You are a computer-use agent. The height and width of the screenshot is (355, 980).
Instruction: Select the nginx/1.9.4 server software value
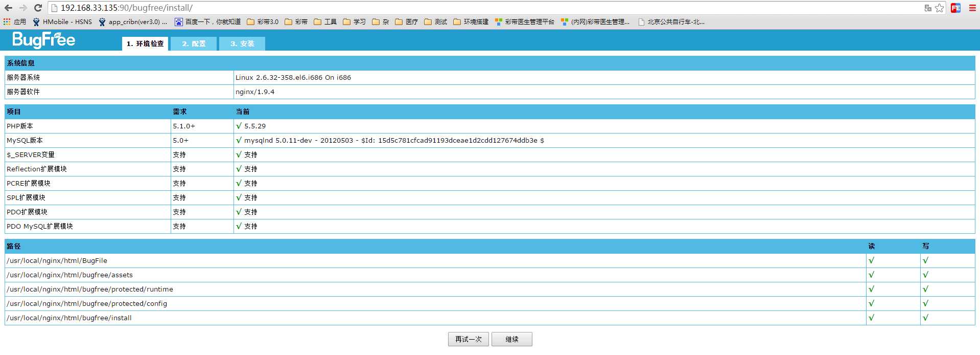255,92
